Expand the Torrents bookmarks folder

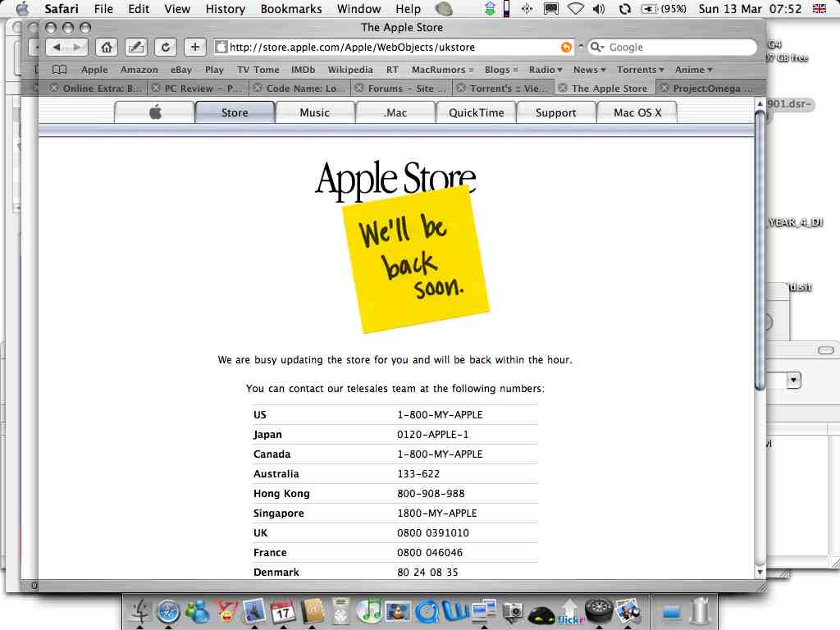(x=640, y=70)
